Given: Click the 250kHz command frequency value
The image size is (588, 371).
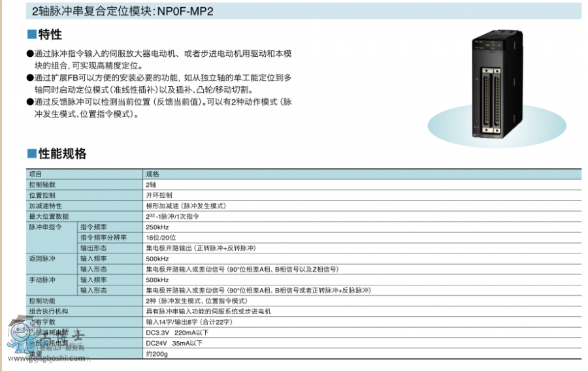Looking at the screenshot, I should pyautogui.click(x=157, y=227).
